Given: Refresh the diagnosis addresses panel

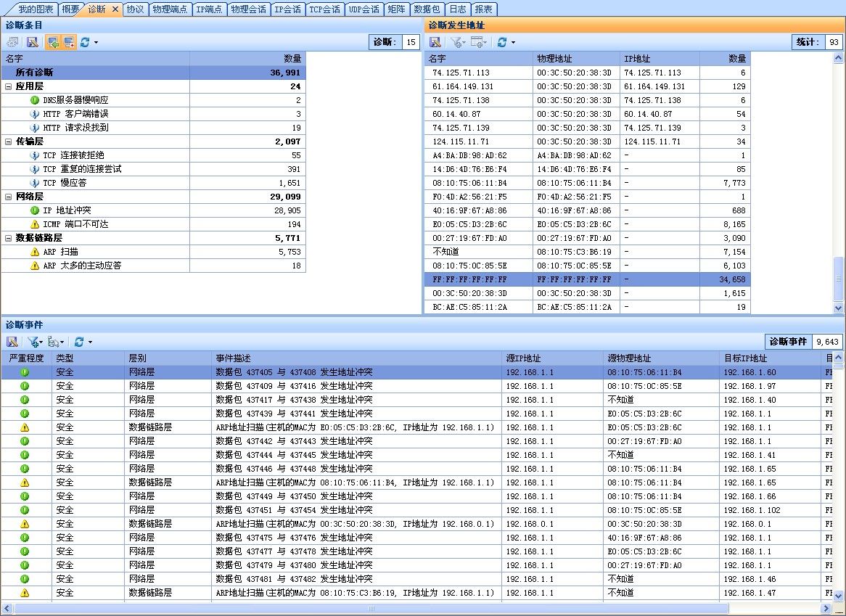Looking at the screenshot, I should coord(502,42).
